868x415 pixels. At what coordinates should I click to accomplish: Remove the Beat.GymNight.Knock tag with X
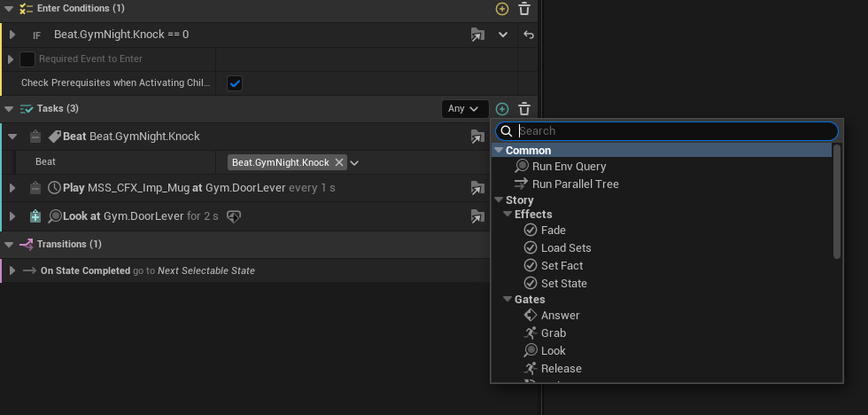pyautogui.click(x=339, y=162)
